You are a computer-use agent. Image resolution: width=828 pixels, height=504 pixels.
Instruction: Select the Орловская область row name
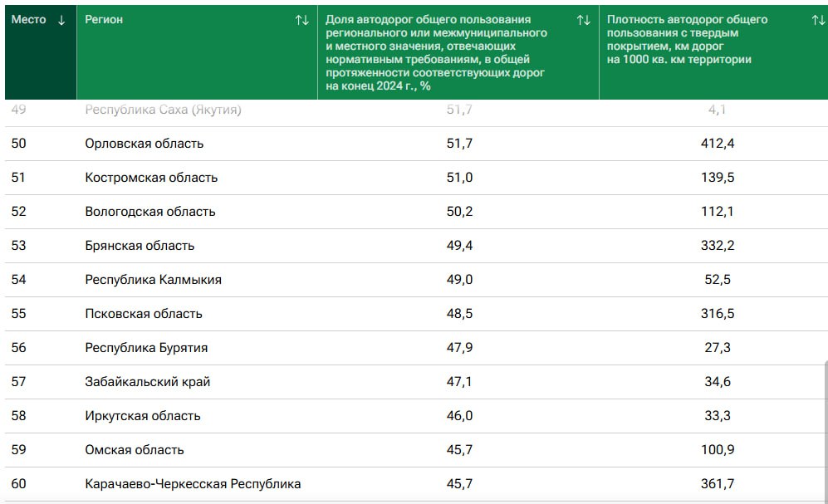coord(144,144)
